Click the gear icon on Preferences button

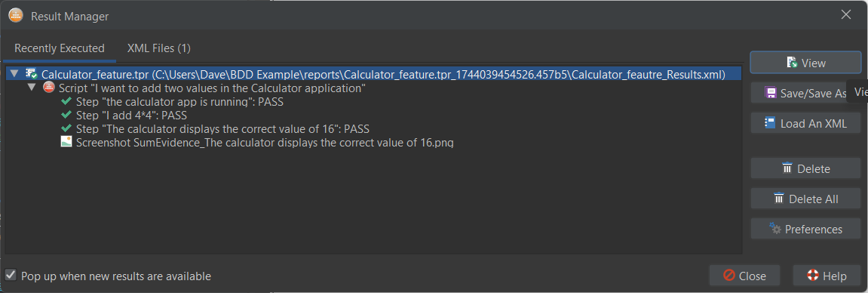(x=774, y=228)
